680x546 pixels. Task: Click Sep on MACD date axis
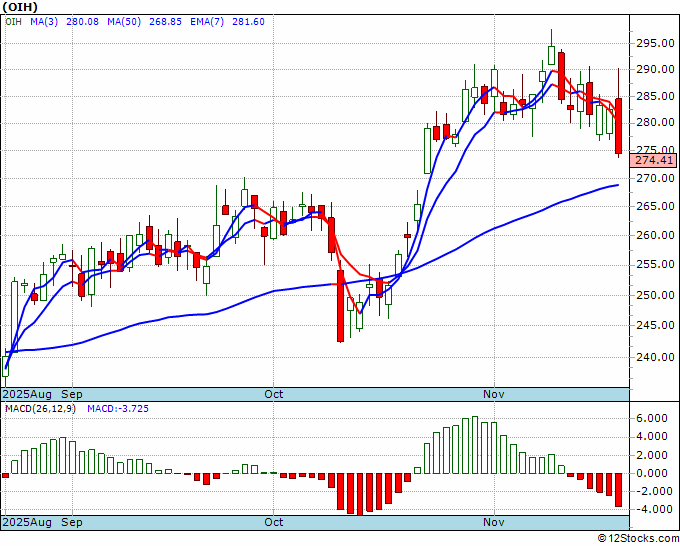(x=72, y=522)
